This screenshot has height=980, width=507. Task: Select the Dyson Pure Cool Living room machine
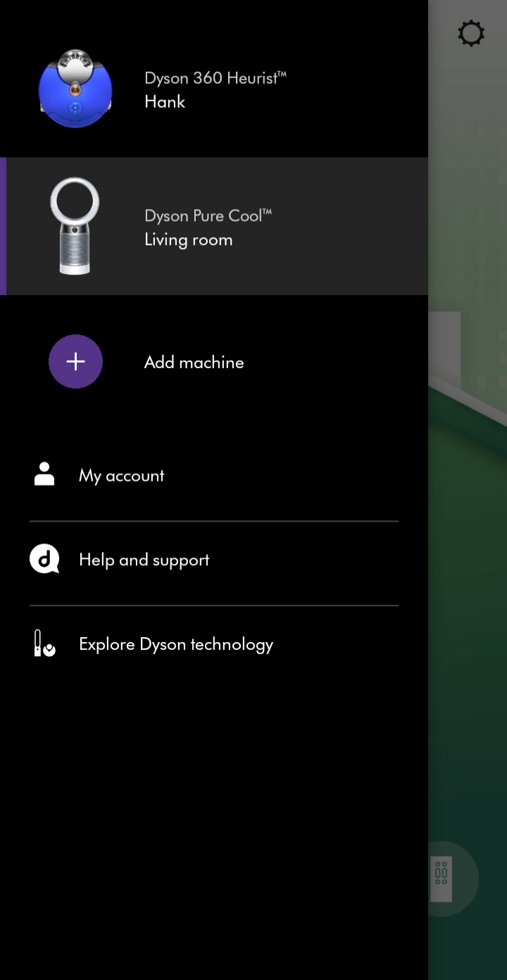point(214,227)
